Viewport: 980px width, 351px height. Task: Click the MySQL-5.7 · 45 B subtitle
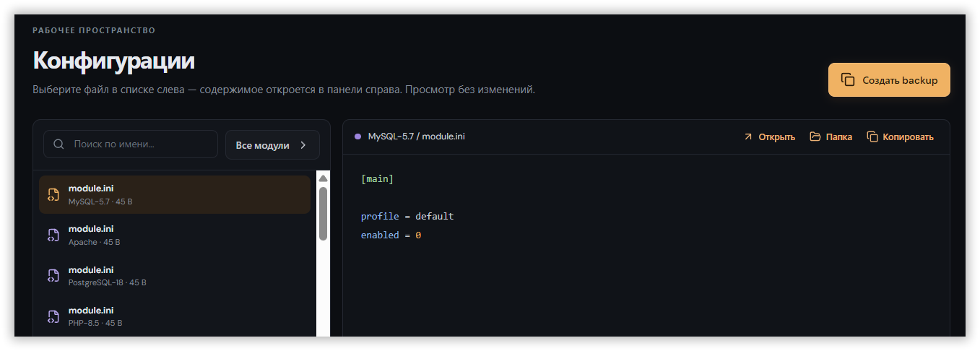[100, 201]
